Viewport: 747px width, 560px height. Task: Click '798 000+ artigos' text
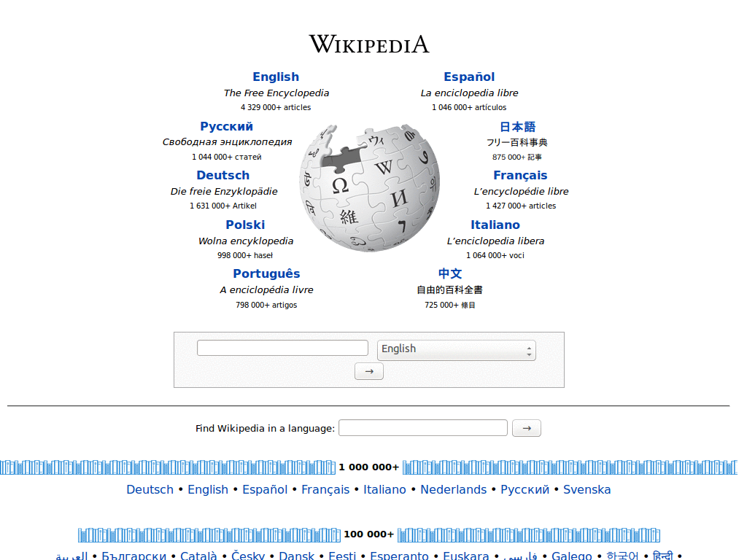coord(266,305)
